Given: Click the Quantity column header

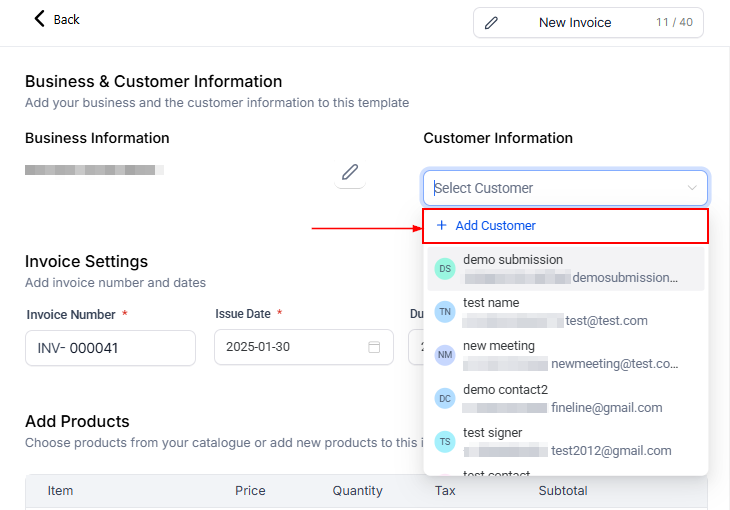Looking at the screenshot, I should pyautogui.click(x=358, y=490).
